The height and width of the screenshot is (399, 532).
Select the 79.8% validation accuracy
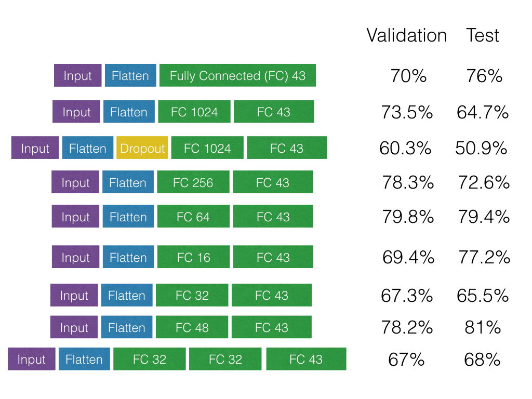(x=408, y=217)
